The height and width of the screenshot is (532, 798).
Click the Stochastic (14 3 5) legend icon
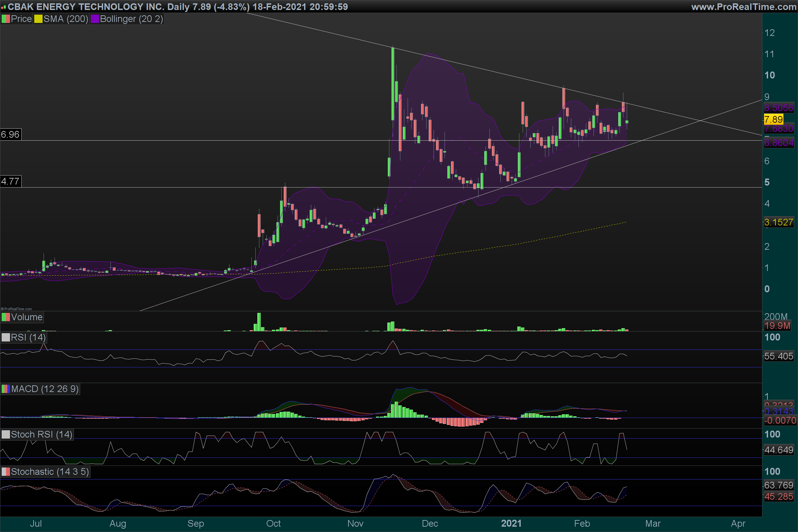[6, 472]
